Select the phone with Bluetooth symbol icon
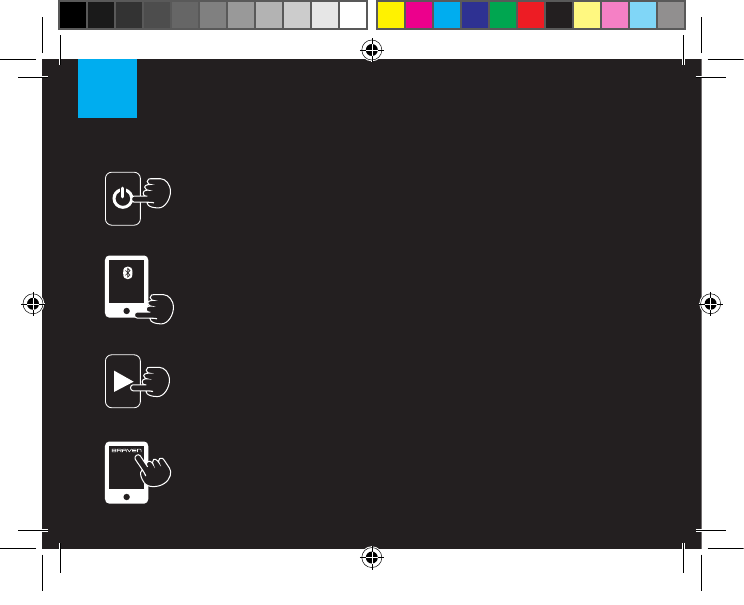The image size is (744, 605). click(139, 289)
